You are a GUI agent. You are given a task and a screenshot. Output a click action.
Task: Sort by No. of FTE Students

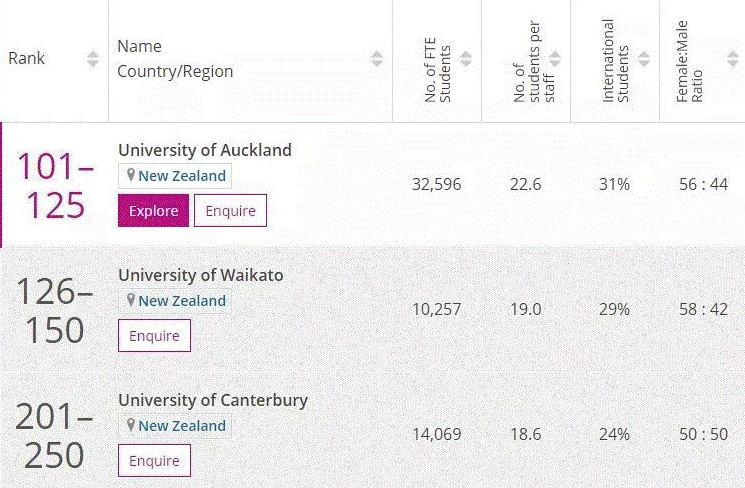click(466, 59)
